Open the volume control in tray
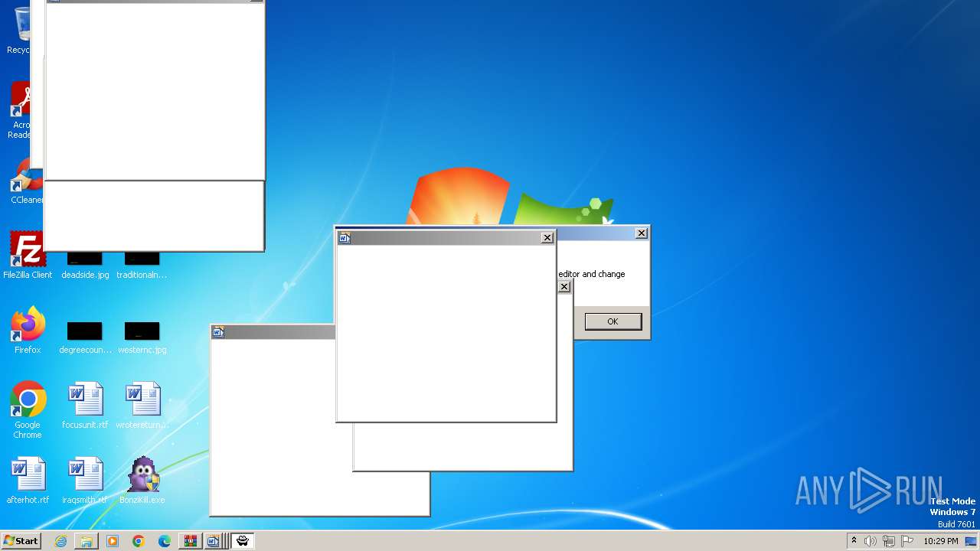 [871, 541]
